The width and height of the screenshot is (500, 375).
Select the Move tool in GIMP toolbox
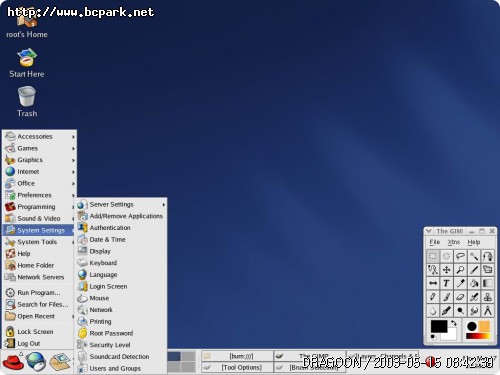446,270
